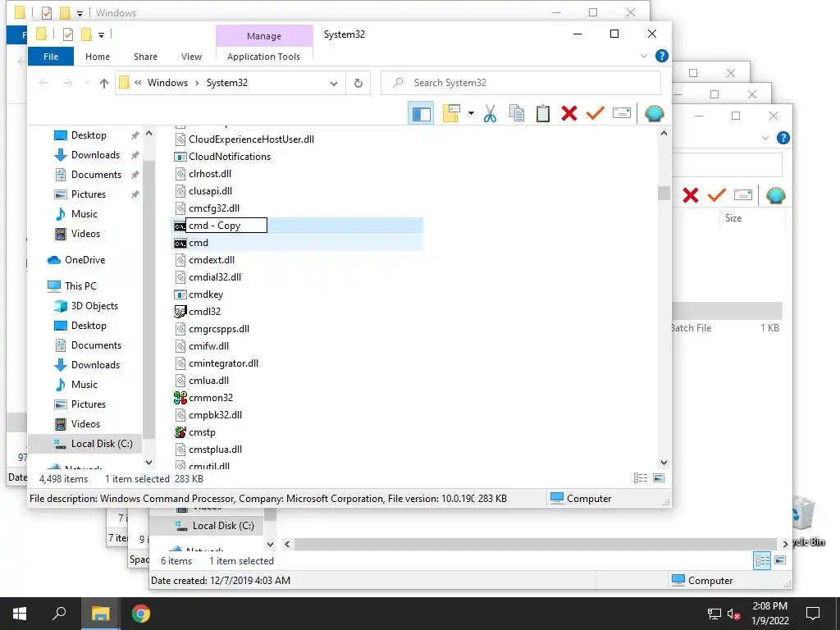840x630 pixels.
Task: Expand the ribbon with the chevron
Action: (x=644, y=56)
